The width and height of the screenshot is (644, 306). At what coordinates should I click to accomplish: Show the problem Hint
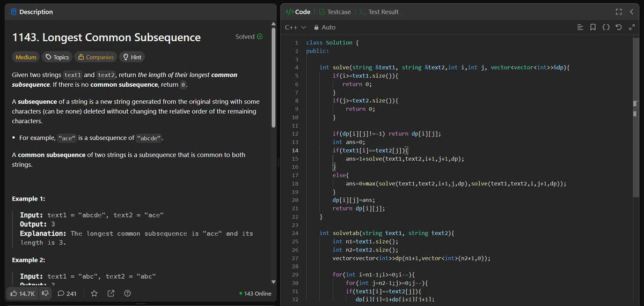[132, 57]
